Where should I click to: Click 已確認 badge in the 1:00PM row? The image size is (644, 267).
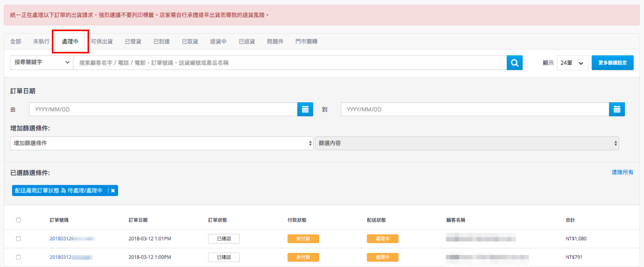[x=224, y=257]
